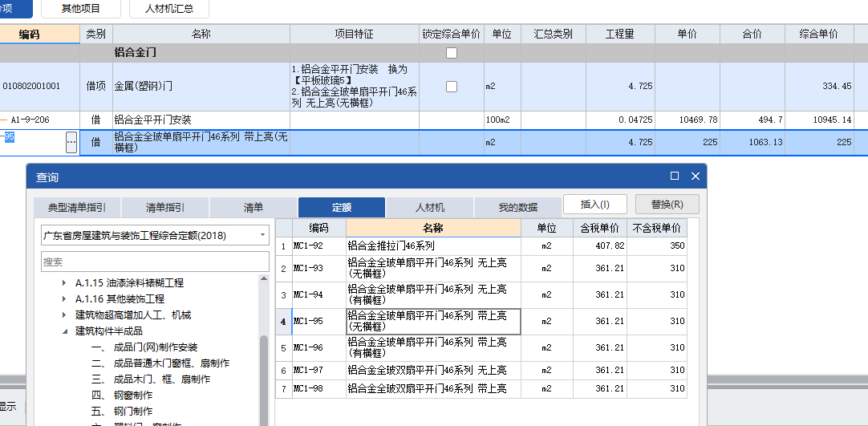The image size is (868, 426).
Task: Click 铝合金全玻双扇平开门46系列 带上亮 name cell
Action: [x=433, y=389]
